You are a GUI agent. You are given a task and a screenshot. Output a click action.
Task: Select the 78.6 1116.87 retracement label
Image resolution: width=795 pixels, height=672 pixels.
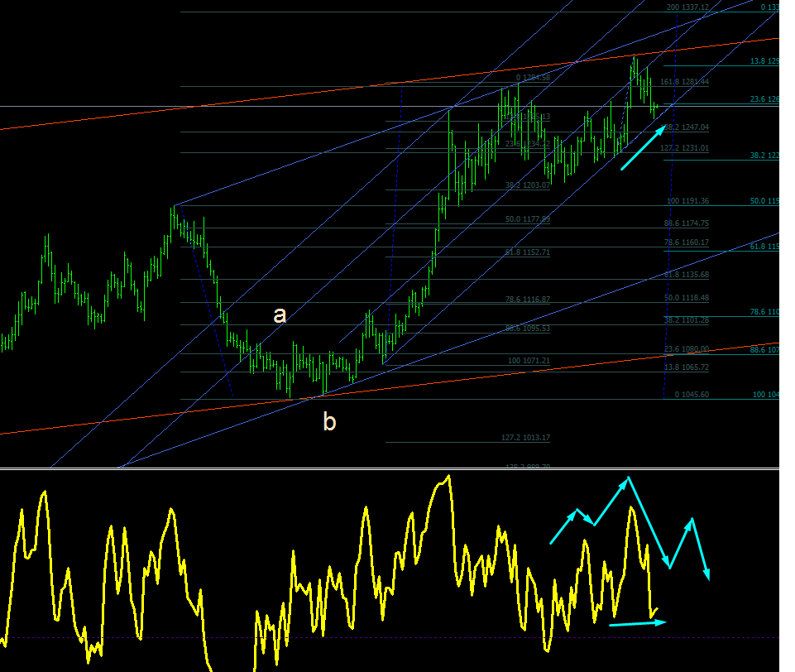(x=527, y=300)
